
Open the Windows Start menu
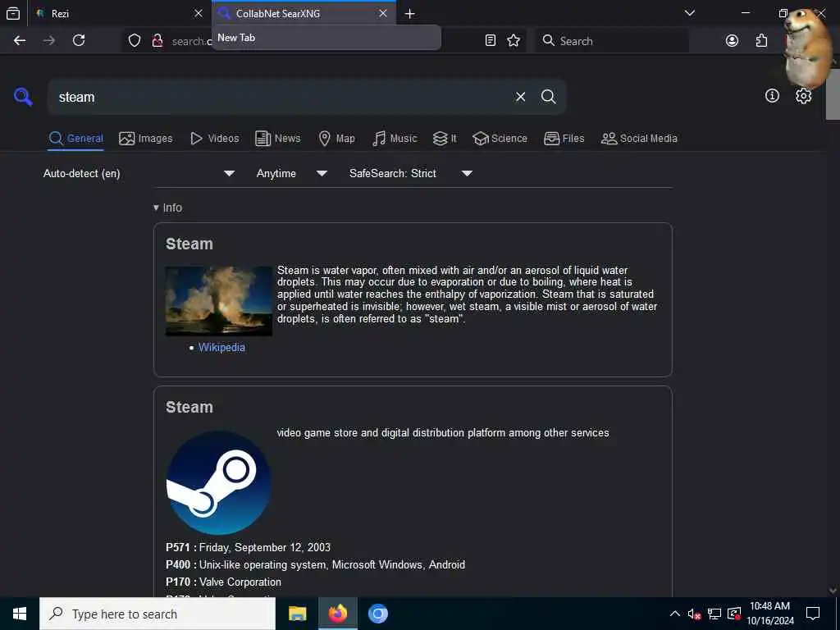click(x=20, y=614)
